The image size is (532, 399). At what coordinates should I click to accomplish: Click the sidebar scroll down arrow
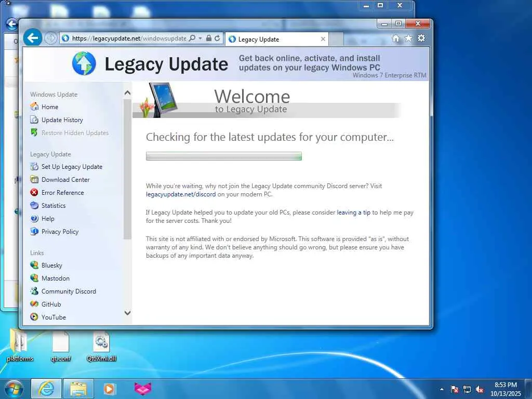point(128,313)
